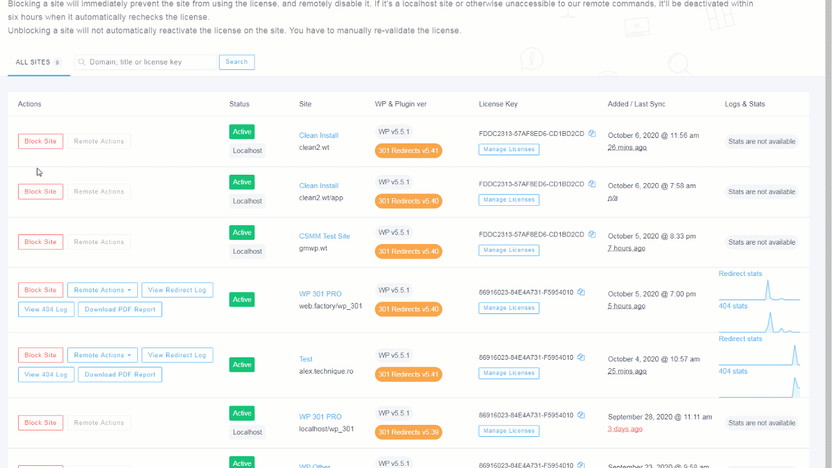Image resolution: width=832 pixels, height=468 pixels.
Task: Focus the Domain, title or license key field
Action: (x=146, y=62)
